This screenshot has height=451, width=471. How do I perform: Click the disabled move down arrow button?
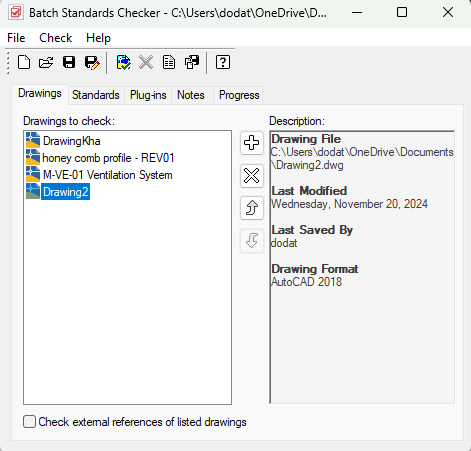coord(252,241)
